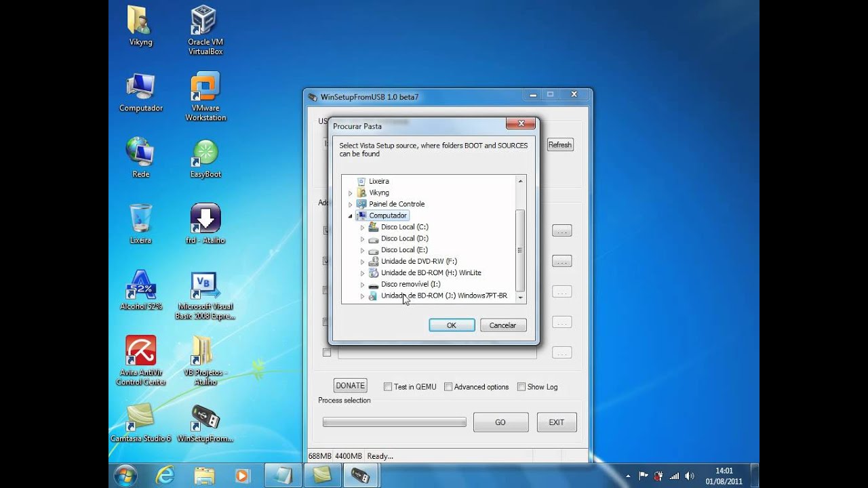Expand BD-ROM (H:) WinLite node
868x488 pixels.
tap(362, 273)
